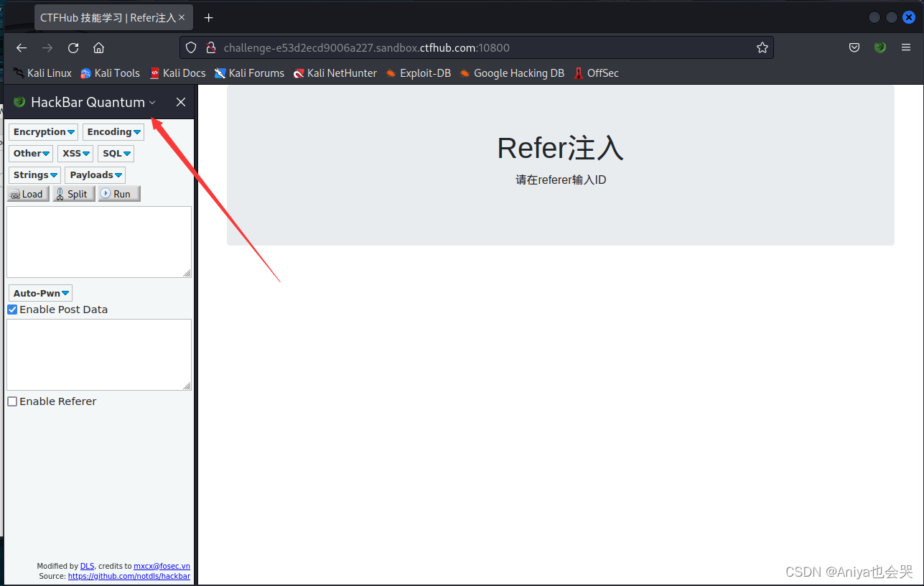Image resolution: width=924 pixels, height=586 pixels.
Task: Open the OffSec bookmark
Action: pos(596,73)
